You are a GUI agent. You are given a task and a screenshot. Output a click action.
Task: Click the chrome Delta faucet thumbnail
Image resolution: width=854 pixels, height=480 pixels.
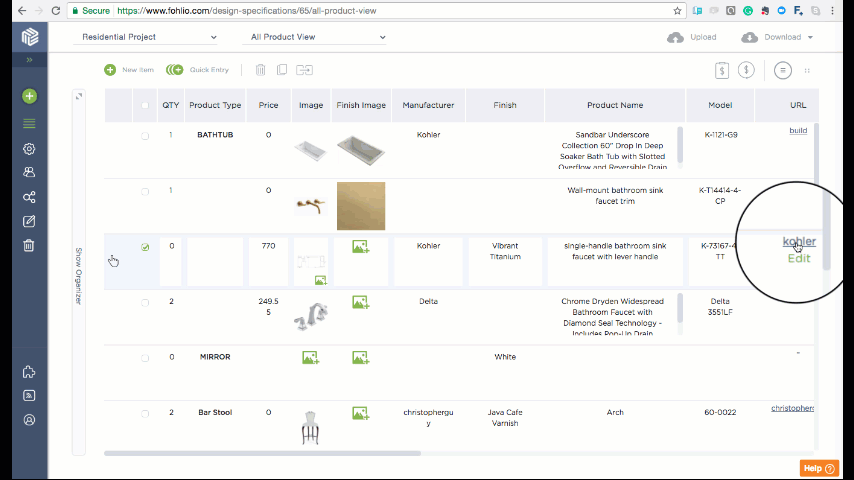[x=310, y=316]
